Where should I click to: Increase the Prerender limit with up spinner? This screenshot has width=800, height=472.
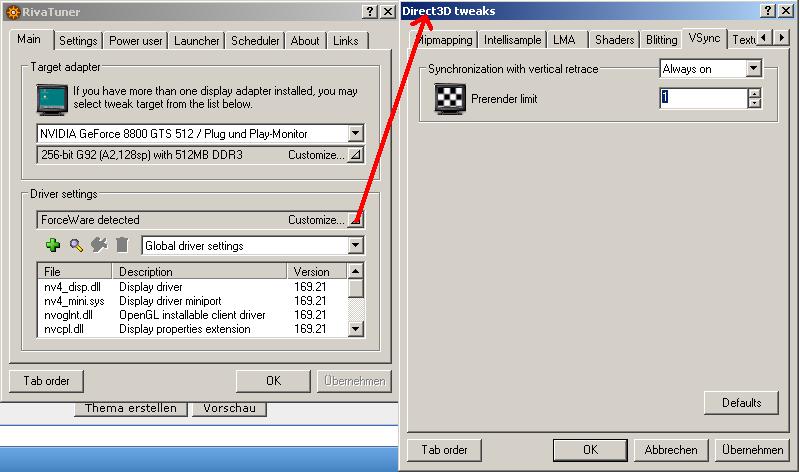click(x=754, y=93)
